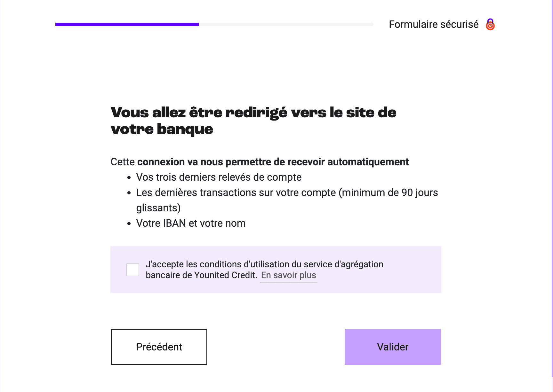Click the "votre banque" heading line
This screenshot has width=553, height=392.
pos(162,129)
